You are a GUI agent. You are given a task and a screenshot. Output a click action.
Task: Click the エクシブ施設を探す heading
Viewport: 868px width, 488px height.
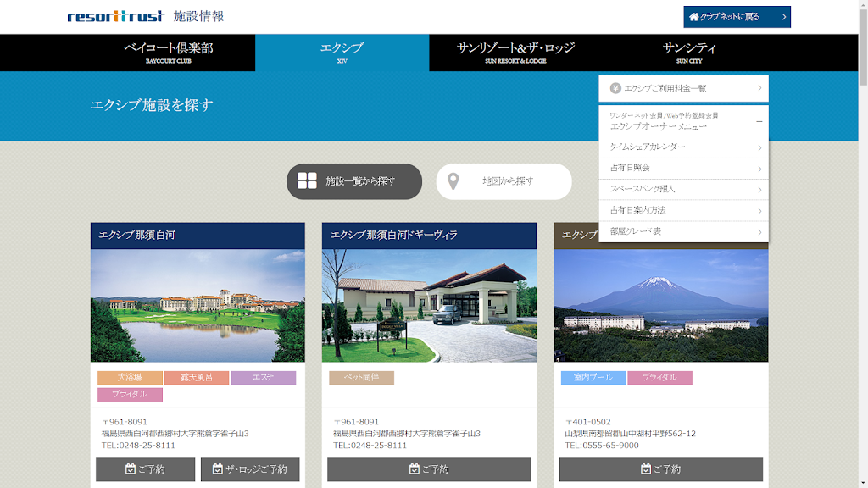point(152,105)
